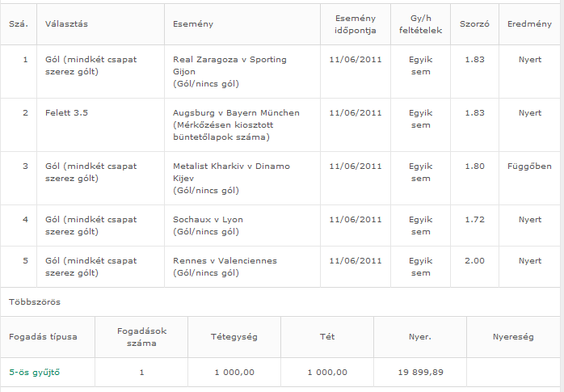Click the Választás column header

click(x=66, y=23)
